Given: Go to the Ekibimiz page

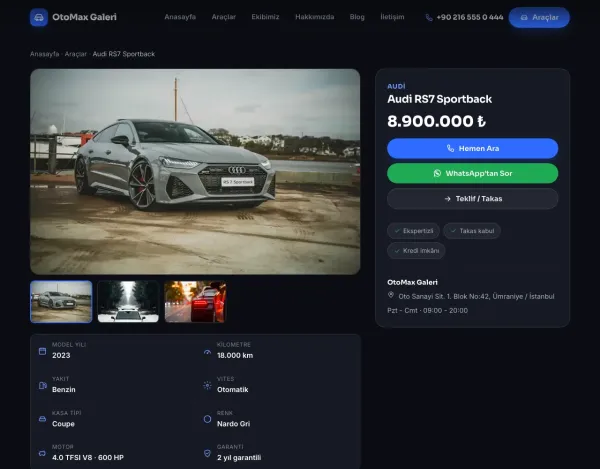Looking at the screenshot, I should (265, 17).
